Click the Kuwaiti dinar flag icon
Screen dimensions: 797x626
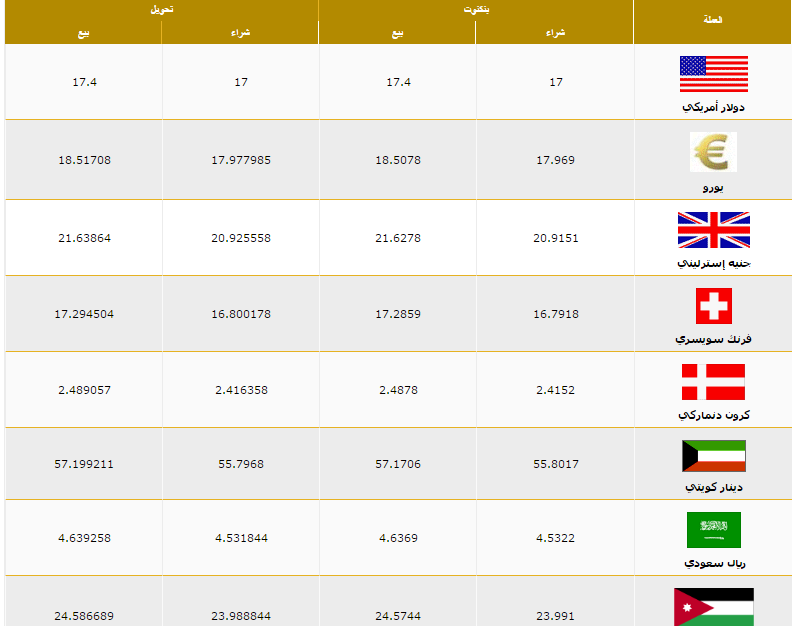[713, 456]
